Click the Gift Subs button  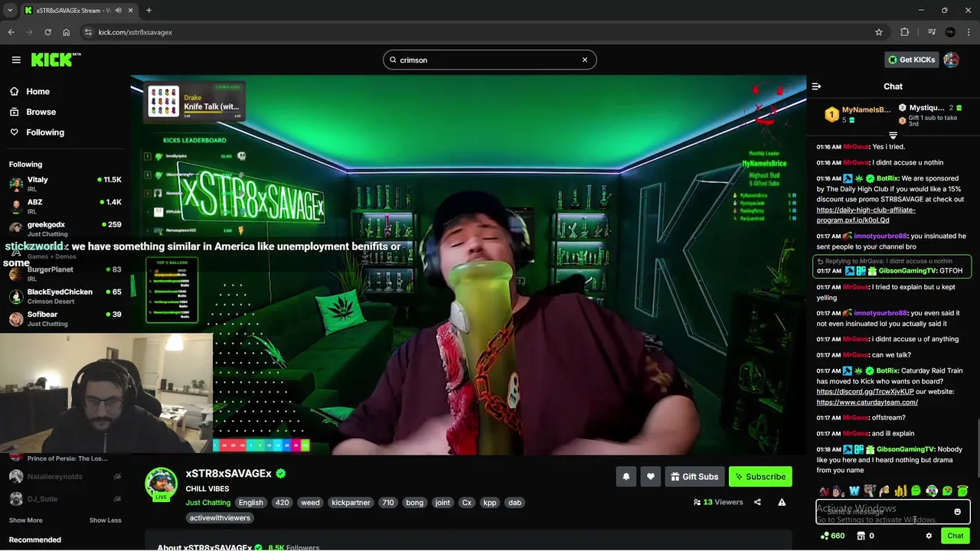(x=694, y=477)
